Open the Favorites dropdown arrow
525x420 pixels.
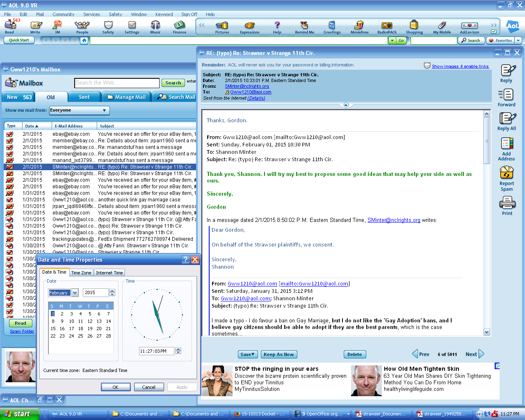(518, 40)
